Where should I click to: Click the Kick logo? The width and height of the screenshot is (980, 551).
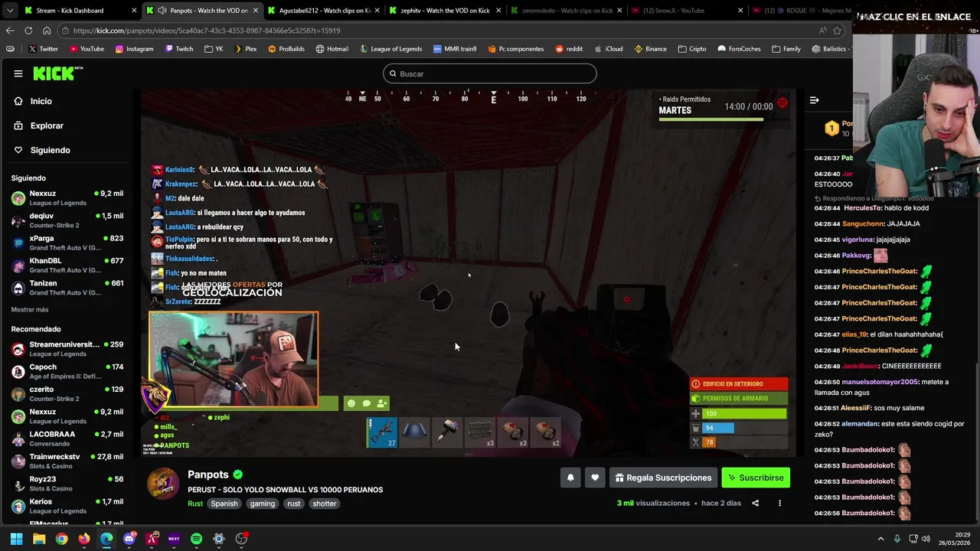click(57, 73)
